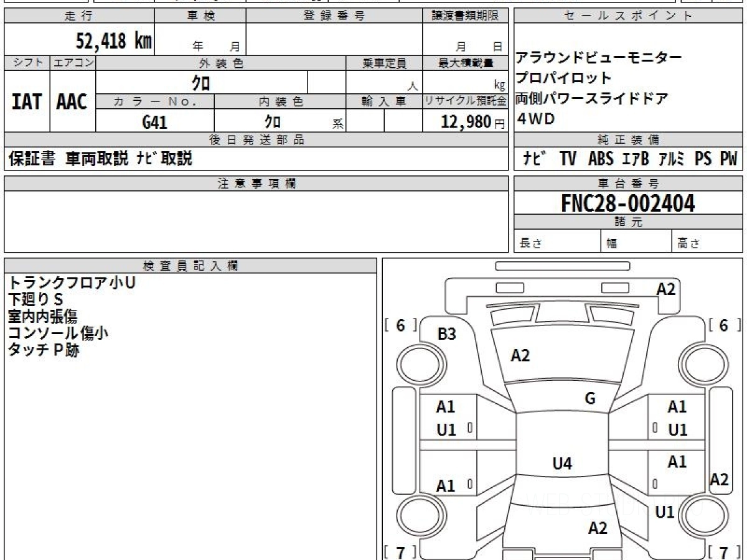The image size is (747, 560).
Task: Click the クロ value under 外装色
Action: [x=201, y=82]
